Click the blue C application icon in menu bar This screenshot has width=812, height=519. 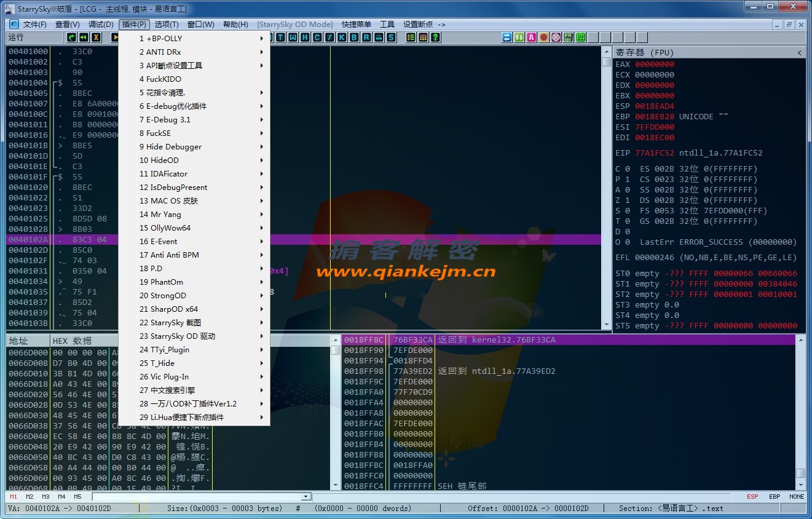(14, 24)
